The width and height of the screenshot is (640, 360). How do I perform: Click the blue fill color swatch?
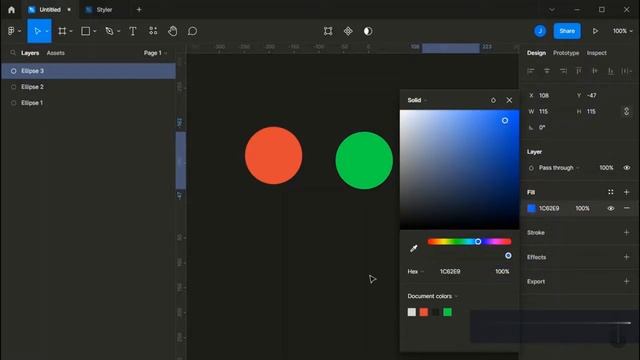pyautogui.click(x=531, y=208)
